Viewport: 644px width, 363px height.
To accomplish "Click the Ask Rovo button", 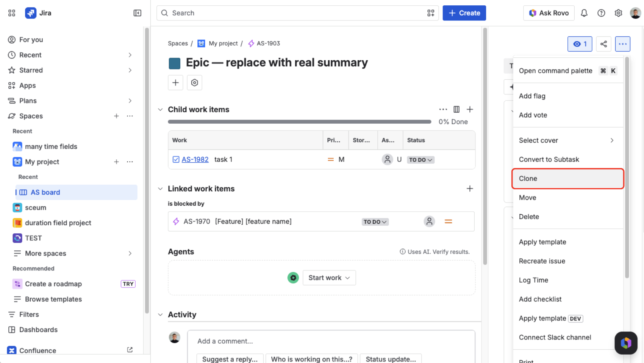I will (549, 13).
